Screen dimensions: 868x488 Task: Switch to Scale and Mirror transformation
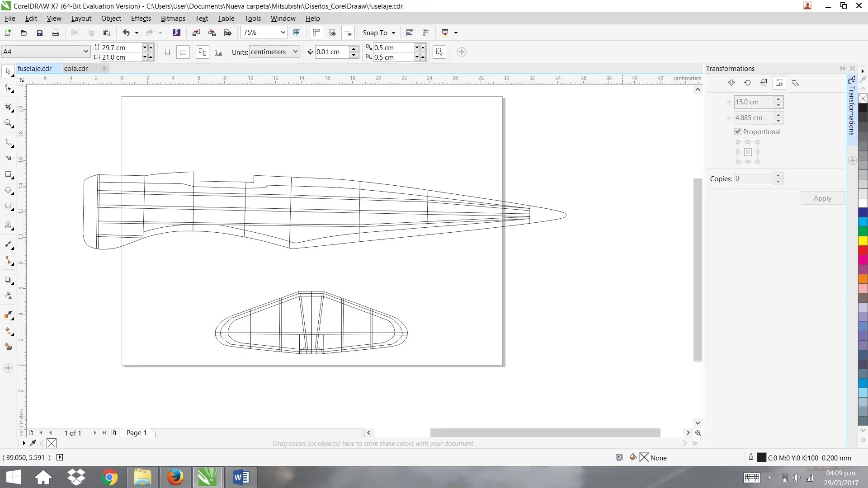click(764, 83)
